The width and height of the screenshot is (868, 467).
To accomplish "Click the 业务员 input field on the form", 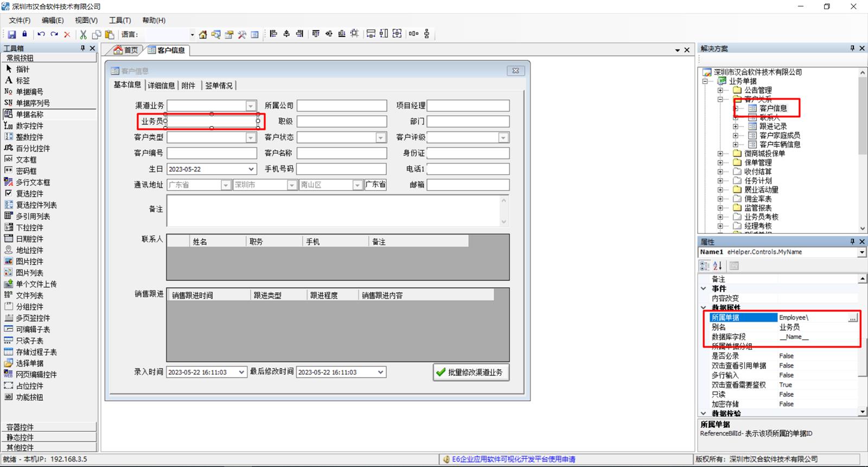I will [x=212, y=121].
